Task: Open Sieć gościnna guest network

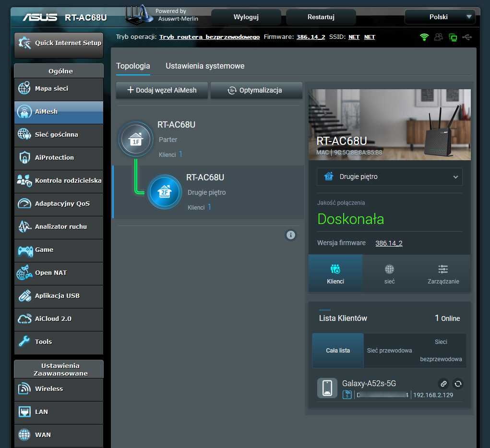Action: [59, 135]
